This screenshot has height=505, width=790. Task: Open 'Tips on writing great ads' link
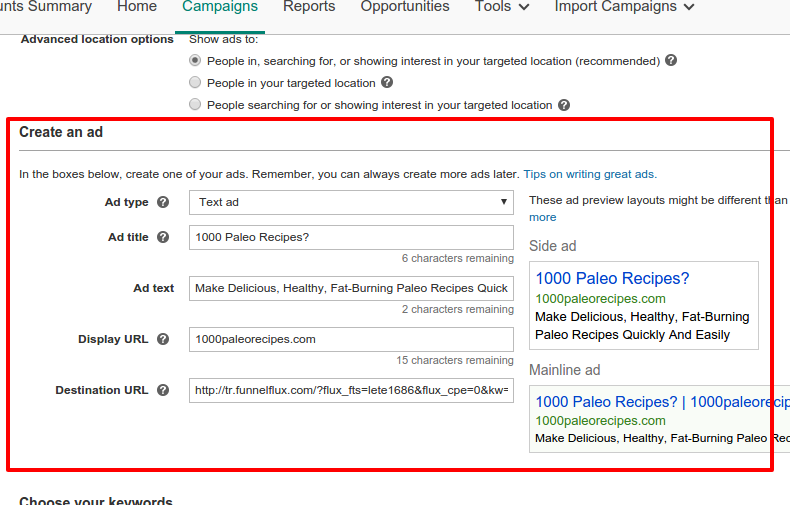coord(590,174)
